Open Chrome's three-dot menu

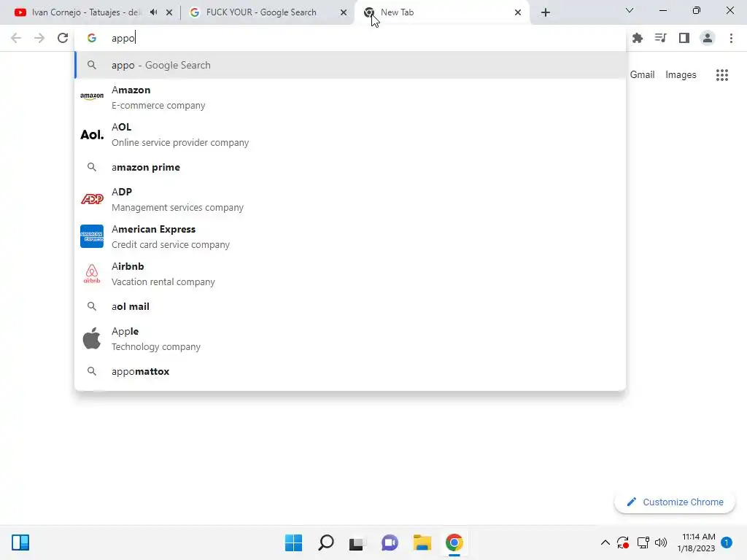click(731, 38)
